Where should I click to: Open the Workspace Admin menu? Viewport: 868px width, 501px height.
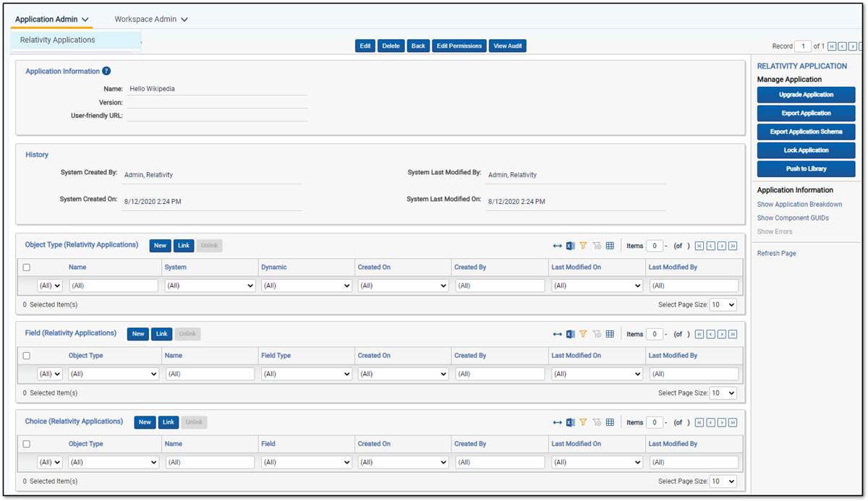click(151, 20)
